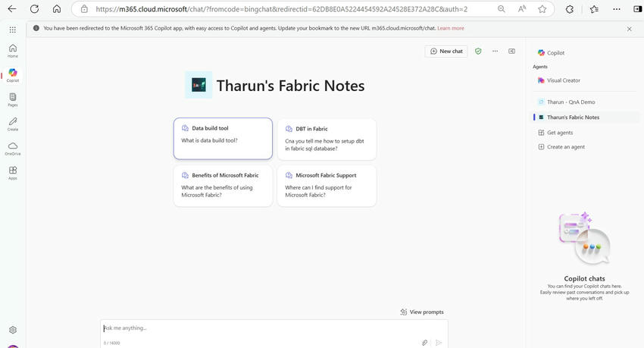This screenshot has height=348, width=644.
Task: Attach a file with paperclip icon
Action: pyautogui.click(x=425, y=342)
